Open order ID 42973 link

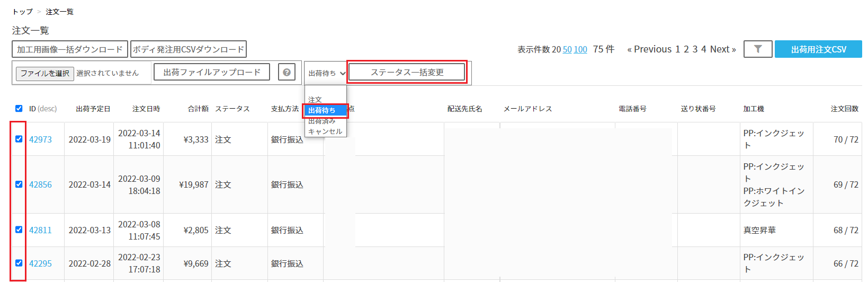click(x=40, y=139)
